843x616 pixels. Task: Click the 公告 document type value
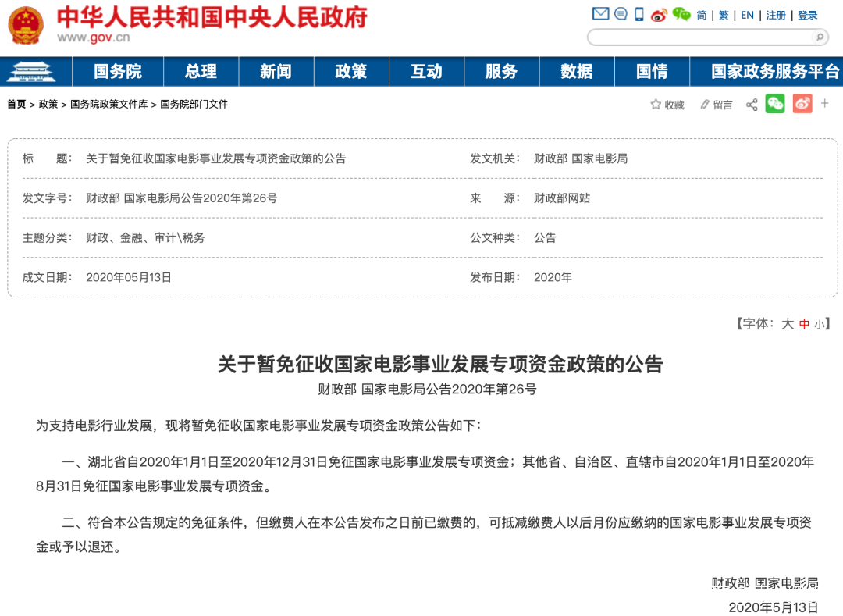point(545,237)
